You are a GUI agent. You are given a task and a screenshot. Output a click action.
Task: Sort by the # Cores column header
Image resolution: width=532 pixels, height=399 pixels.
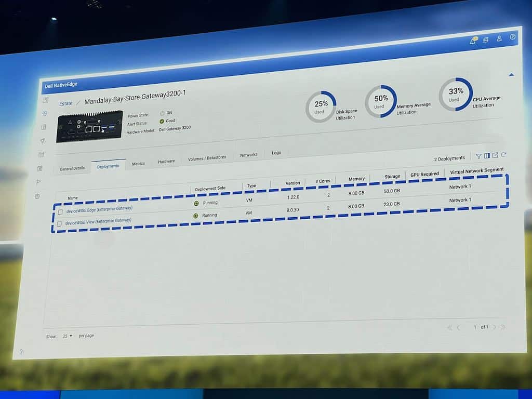pyautogui.click(x=323, y=181)
